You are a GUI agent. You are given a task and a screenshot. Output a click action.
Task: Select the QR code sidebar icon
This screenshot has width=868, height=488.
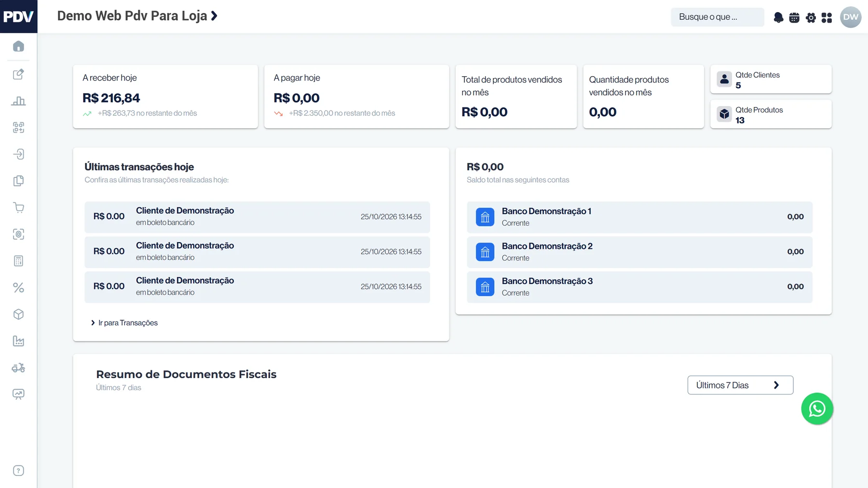pyautogui.click(x=18, y=127)
